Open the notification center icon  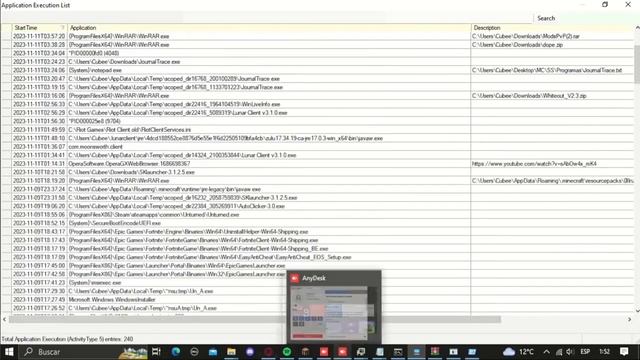pos(624,351)
